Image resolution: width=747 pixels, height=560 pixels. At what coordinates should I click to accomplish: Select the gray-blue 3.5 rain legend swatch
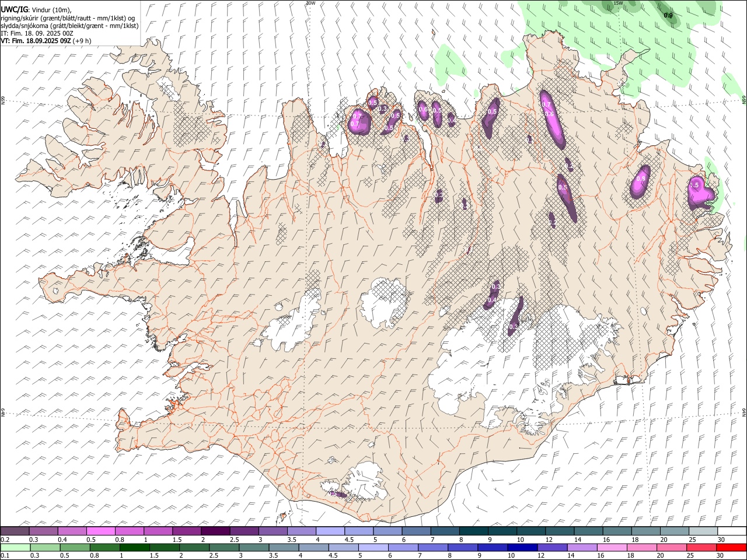pos(284,548)
